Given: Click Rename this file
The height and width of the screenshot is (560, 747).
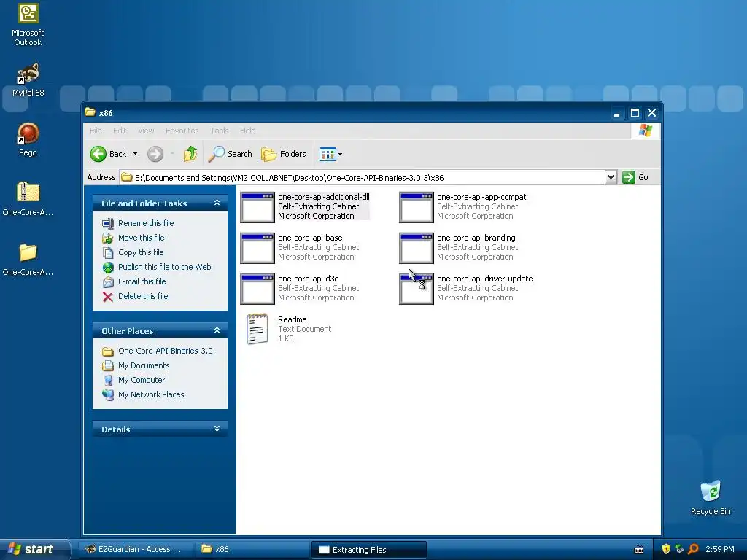Looking at the screenshot, I should point(146,223).
